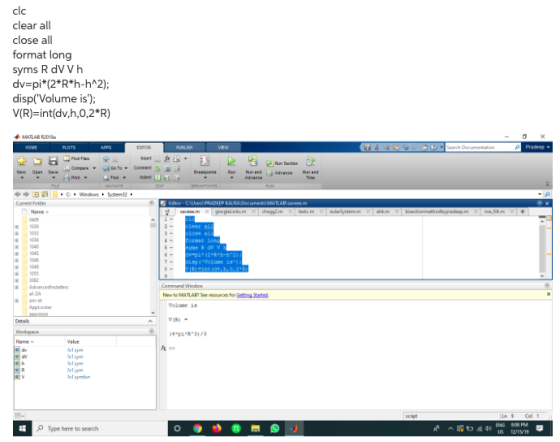Expand the Details panel chevron
The image size is (560, 442).
click(150, 321)
